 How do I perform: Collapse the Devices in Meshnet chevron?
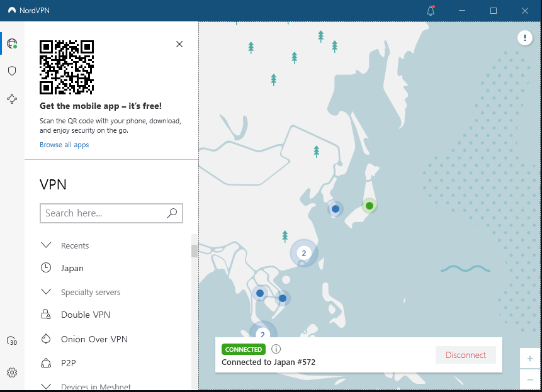(46, 386)
